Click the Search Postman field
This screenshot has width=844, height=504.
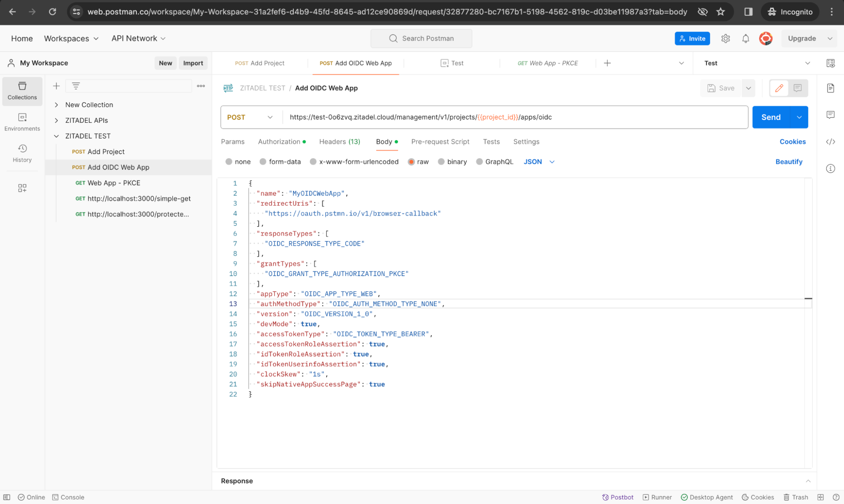tap(421, 38)
